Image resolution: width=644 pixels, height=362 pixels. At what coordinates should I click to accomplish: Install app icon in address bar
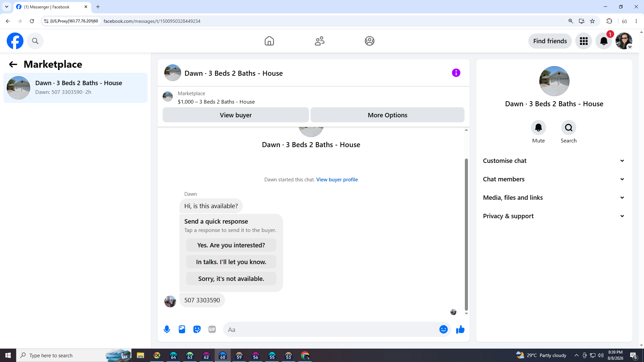[x=581, y=21]
